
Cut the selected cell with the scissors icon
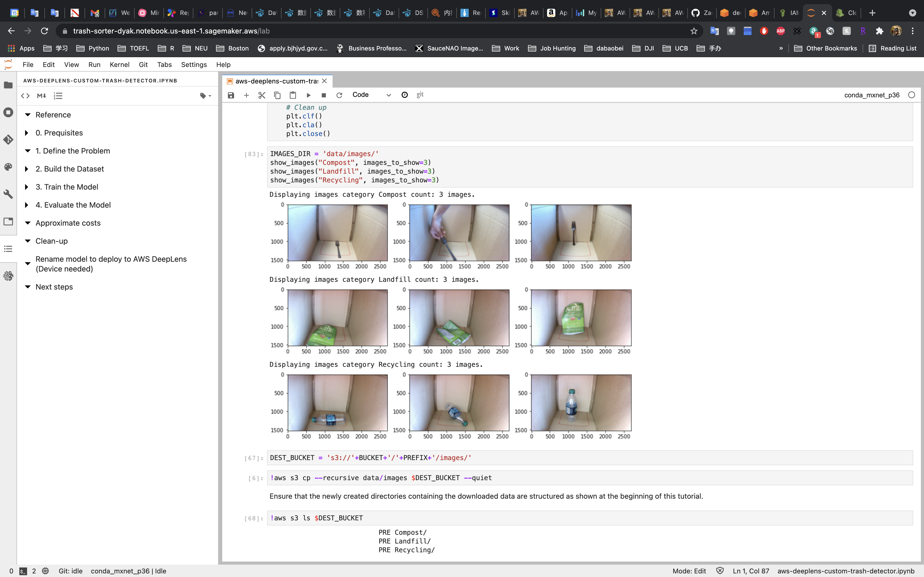[261, 95]
